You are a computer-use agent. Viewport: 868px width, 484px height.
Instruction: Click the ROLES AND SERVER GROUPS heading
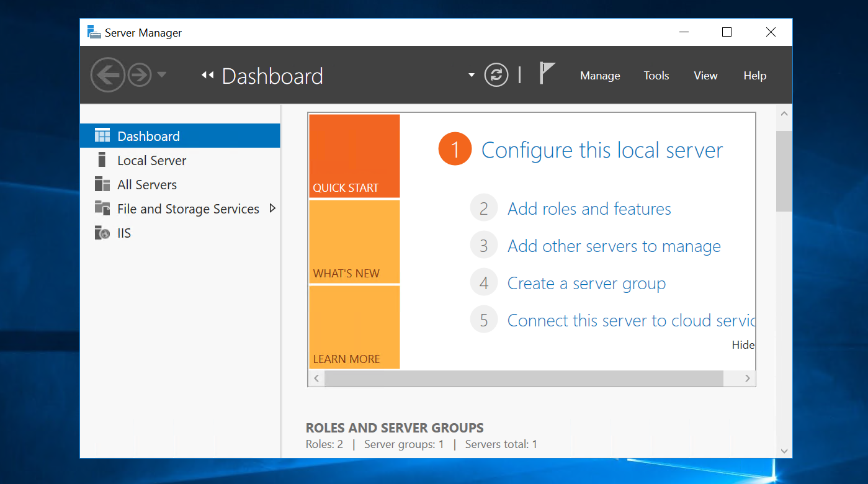click(395, 428)
